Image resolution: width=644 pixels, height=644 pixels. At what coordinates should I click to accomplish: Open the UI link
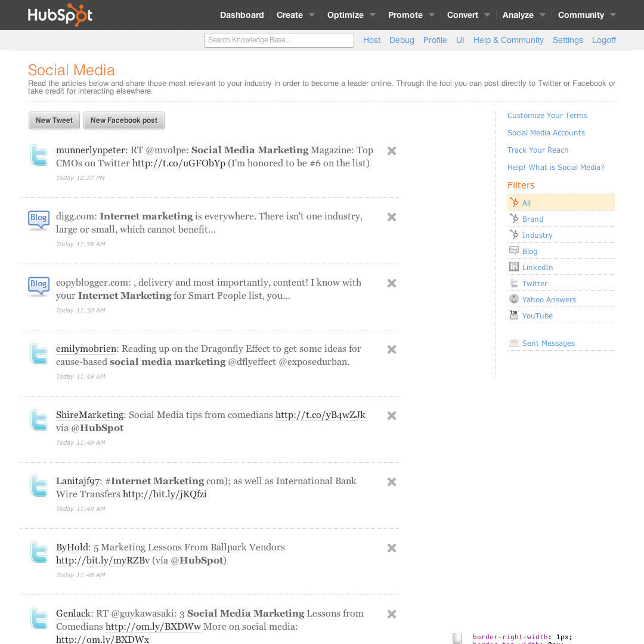pyautogui.click(x=460, y=40)
